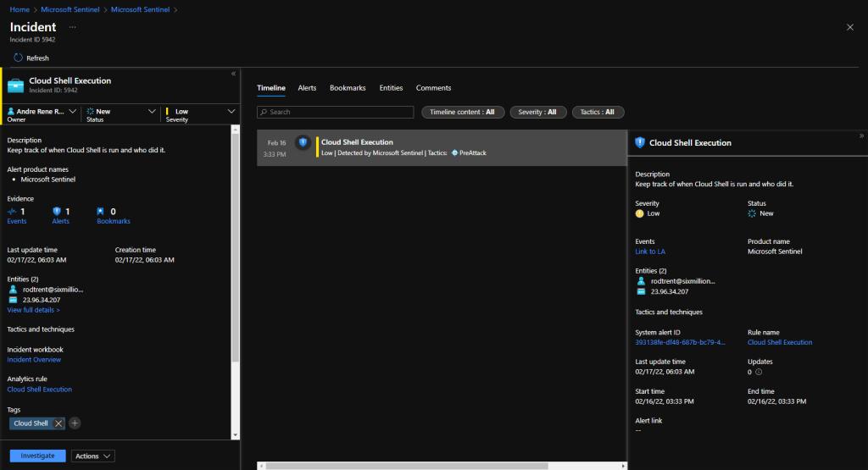Click the owner person icon
This screenshot has width=868, height=470.
point(10,111)
